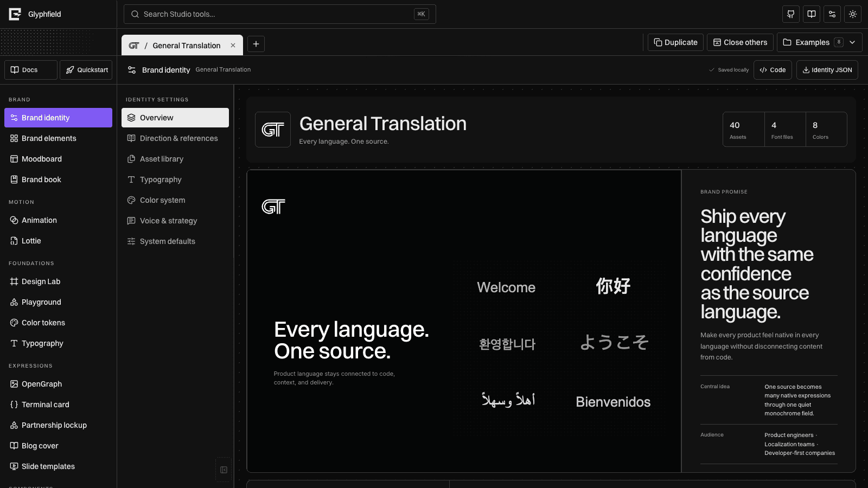Close the General Translation tab
This screenshot has width=868, height=488.
233,46
